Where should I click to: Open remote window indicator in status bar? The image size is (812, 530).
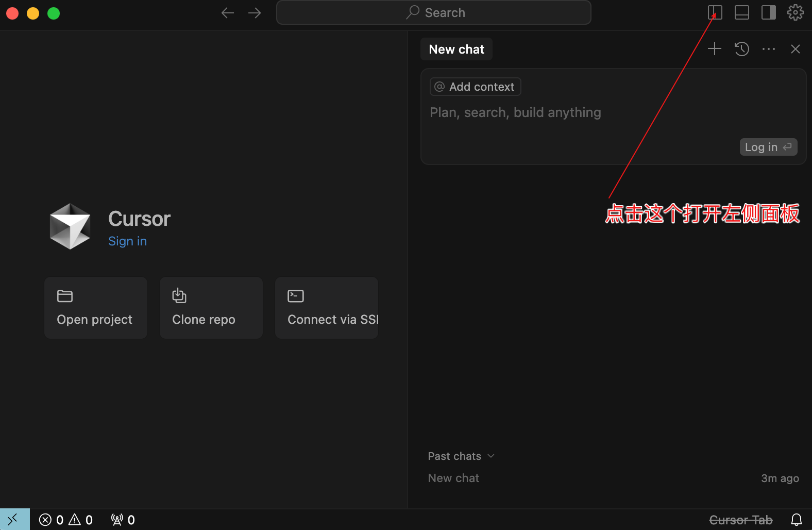tap(14, 520)
